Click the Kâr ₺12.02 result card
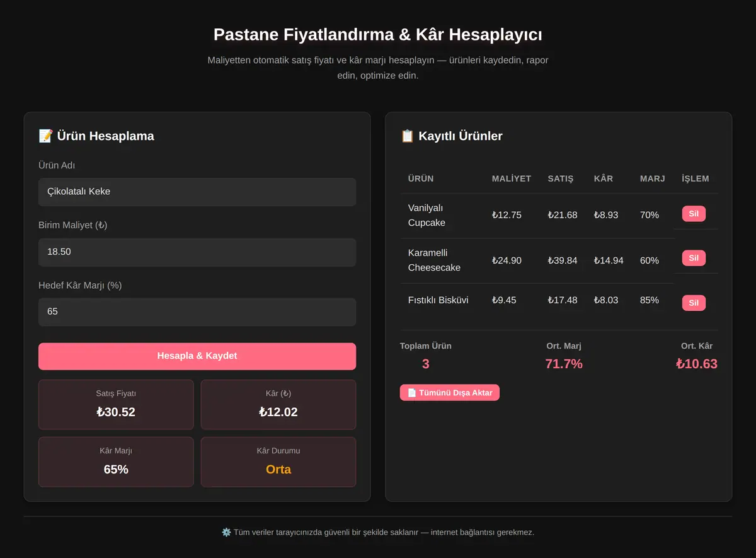Viewport: 756px width, 558px height. pyautogui.click(x=278, y=404)
